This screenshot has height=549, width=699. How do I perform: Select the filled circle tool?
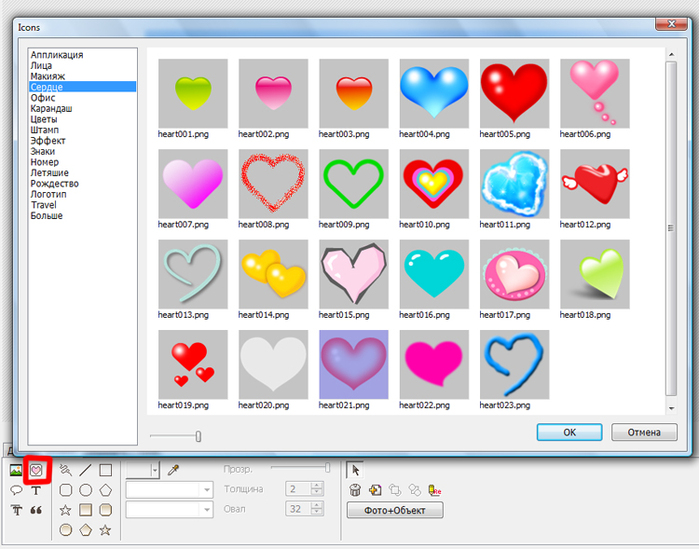pos(66,530)
